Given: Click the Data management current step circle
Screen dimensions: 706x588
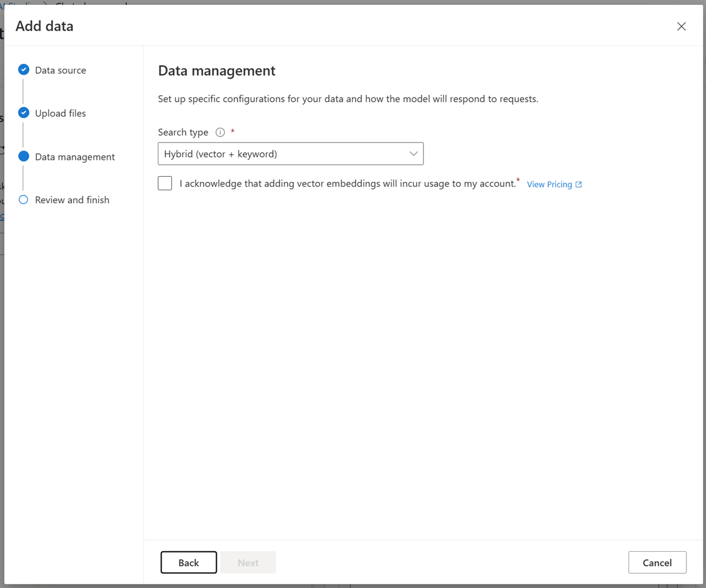Looking at the screenshot, I should 23,157.
